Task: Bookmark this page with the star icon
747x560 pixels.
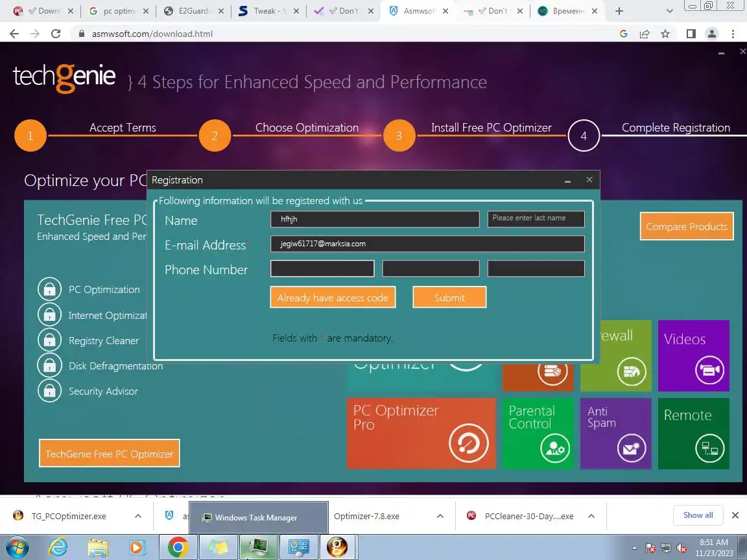Action: pos(665,33)
